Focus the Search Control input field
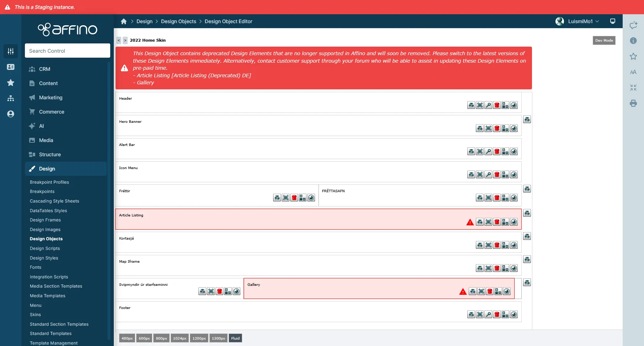Image resolution: width=644 pixels, height=346 pixels. [68, 51]
